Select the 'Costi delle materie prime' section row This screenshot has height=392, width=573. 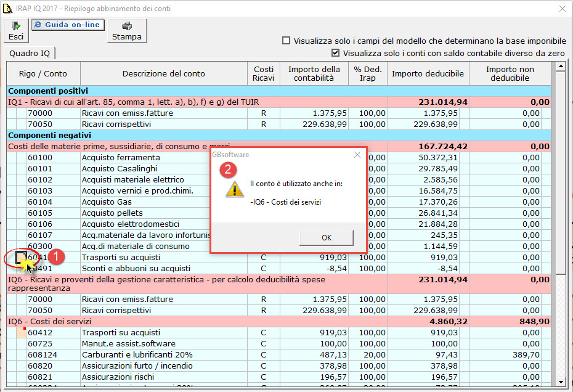279,146
